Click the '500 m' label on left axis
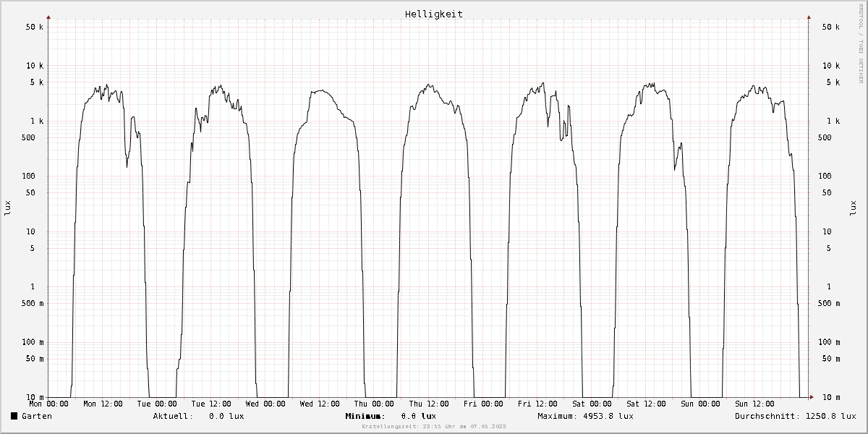 [x=33, y=303]
